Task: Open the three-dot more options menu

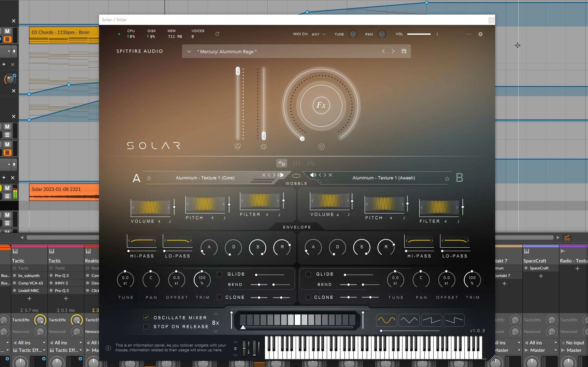Action: (x=469, y=34)
